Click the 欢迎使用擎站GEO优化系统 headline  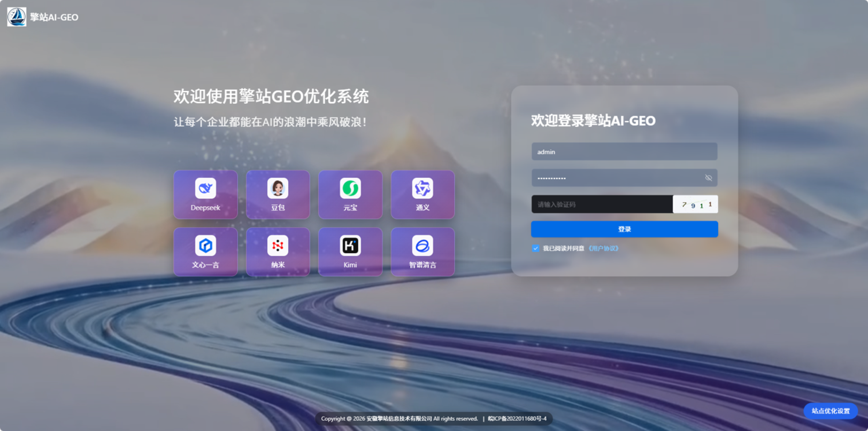point(271,96)
